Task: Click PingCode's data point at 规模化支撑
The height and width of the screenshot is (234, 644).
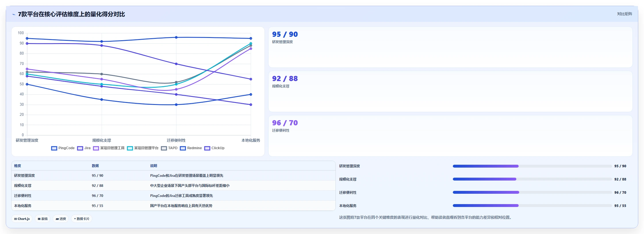Action: point(101,41)
